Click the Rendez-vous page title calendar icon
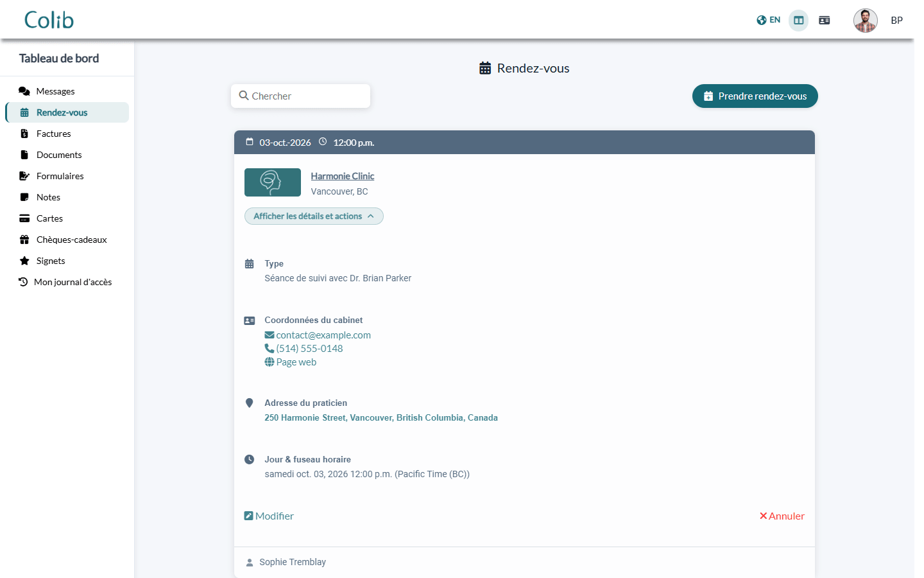Image resolution: width=924 pixels, height=578 pixels. point(485,69)
